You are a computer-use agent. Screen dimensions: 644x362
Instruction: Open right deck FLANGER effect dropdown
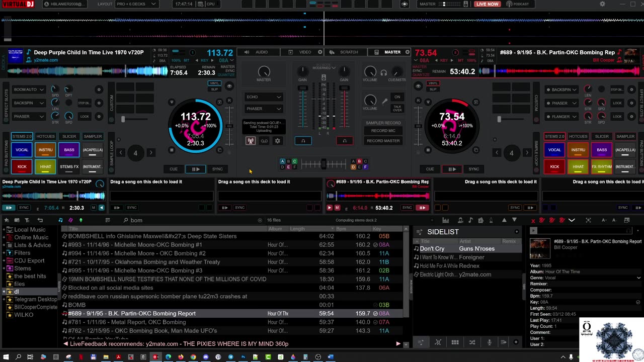coord(561,117)
